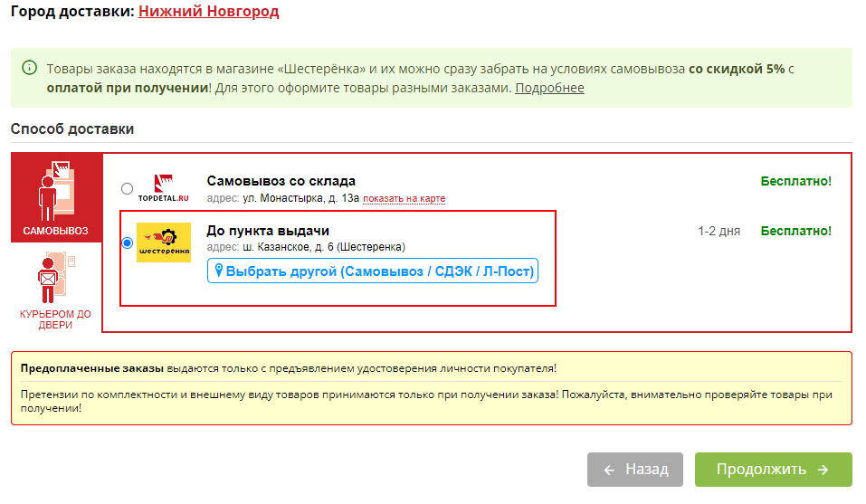Click the Способ доставки heading
This screenshot has height=504, width=866.
72,128
